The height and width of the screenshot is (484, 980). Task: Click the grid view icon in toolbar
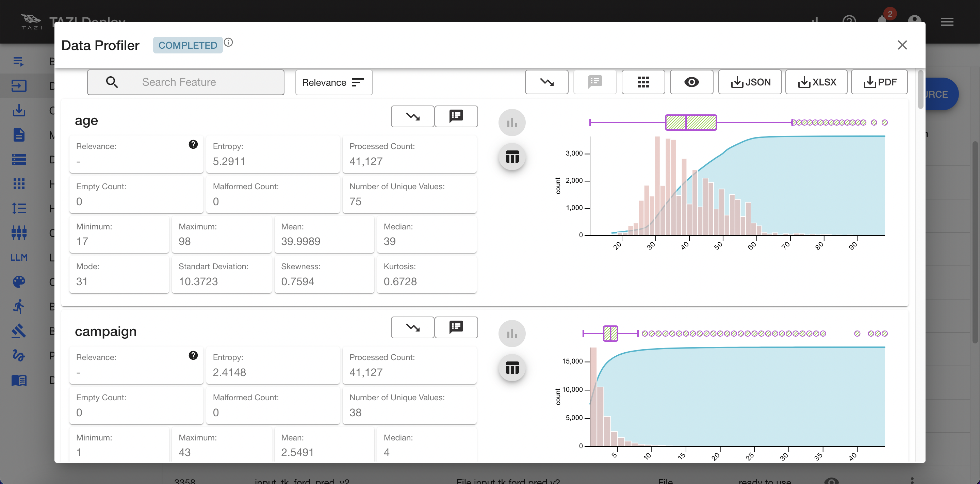(x=643, y=82)
